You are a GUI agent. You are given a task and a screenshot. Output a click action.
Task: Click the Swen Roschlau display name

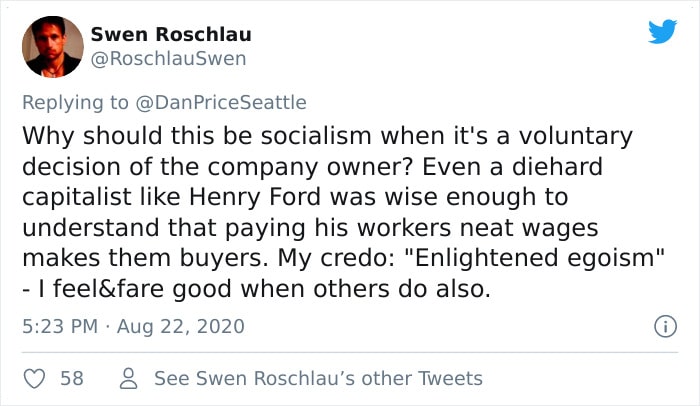171,34
